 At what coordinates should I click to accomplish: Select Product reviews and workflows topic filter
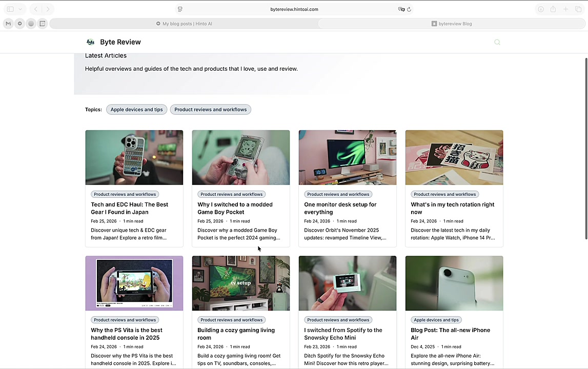(210, 110)
